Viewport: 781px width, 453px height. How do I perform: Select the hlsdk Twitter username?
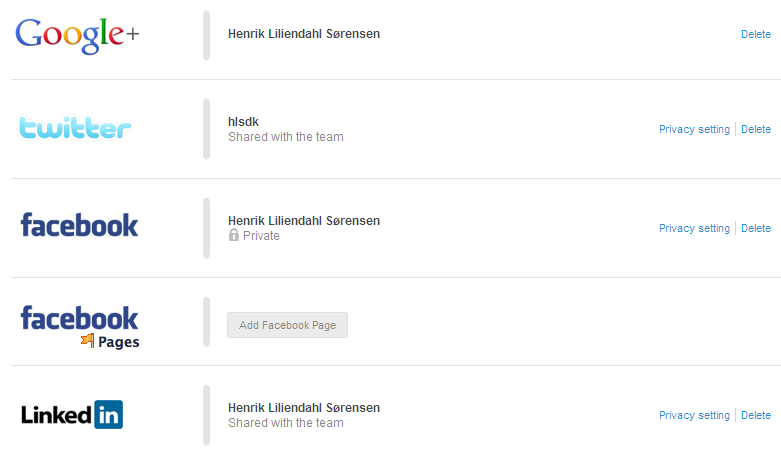[x=244, y=122]
